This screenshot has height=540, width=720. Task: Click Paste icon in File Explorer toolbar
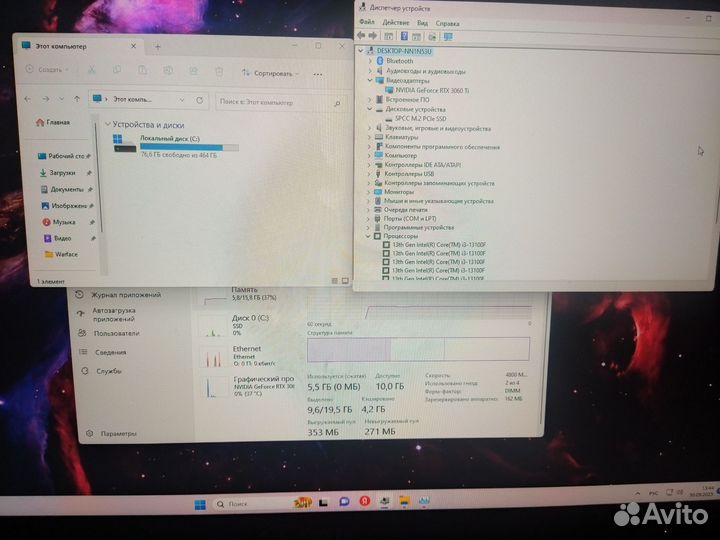pos(142,70)
